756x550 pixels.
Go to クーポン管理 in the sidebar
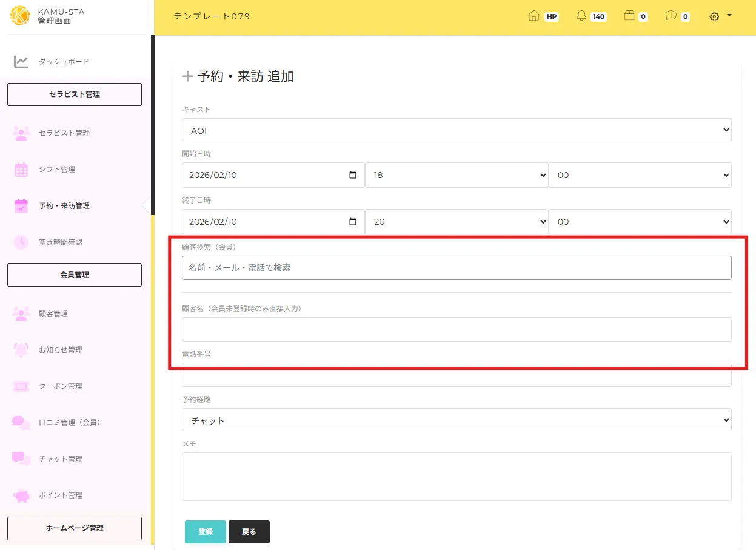[x=61, y=386]
